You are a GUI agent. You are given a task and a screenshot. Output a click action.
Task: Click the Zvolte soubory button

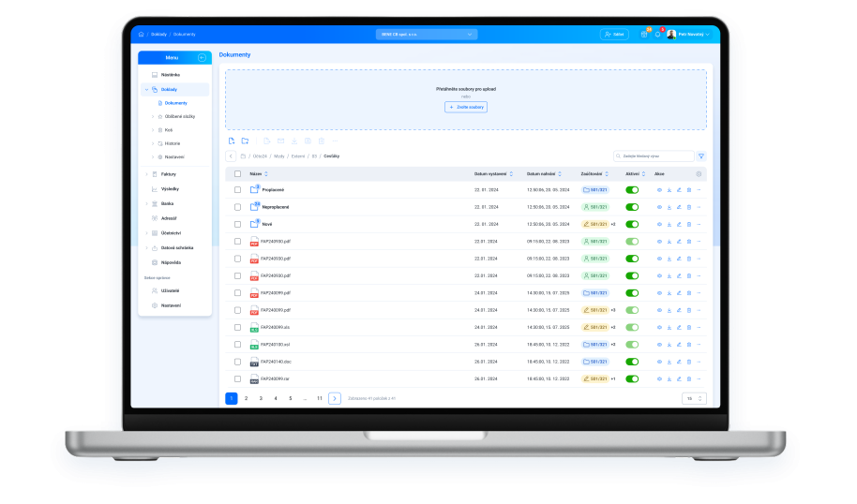[x=466, y=107]
